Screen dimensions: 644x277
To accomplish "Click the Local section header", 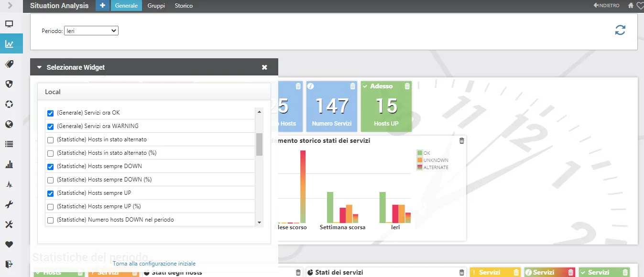I will click(154, 92).
